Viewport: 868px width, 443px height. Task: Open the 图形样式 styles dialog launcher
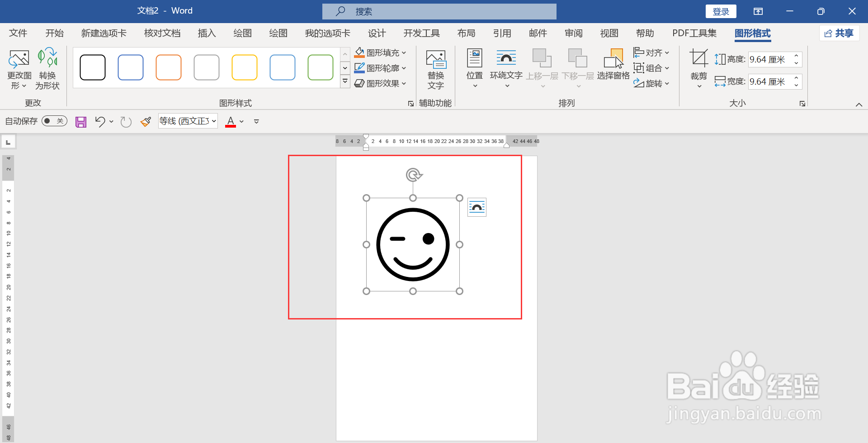[411, 104]
